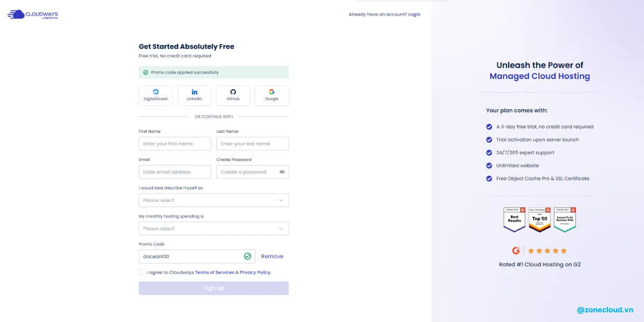Click the Login link

coord(414,14)
